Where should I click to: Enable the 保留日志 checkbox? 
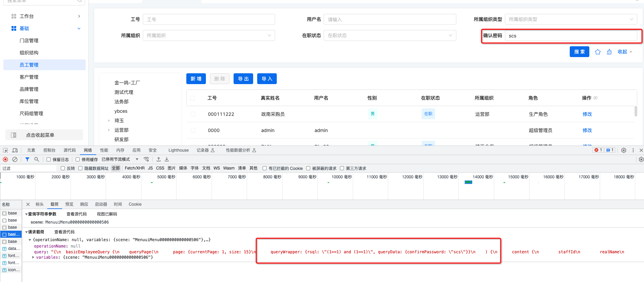click(x=49, y=159)
